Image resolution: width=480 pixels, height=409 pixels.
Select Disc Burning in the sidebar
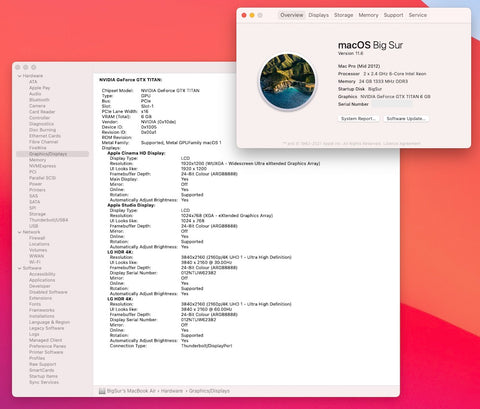click(x=42, y=130)
